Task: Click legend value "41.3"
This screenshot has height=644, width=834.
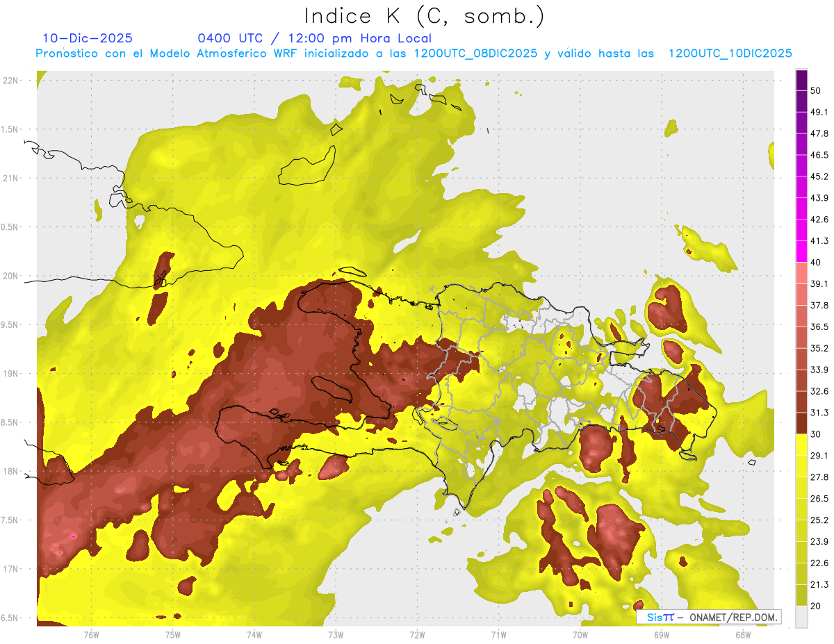Action: pyautogui.click(x=819, y=241)
